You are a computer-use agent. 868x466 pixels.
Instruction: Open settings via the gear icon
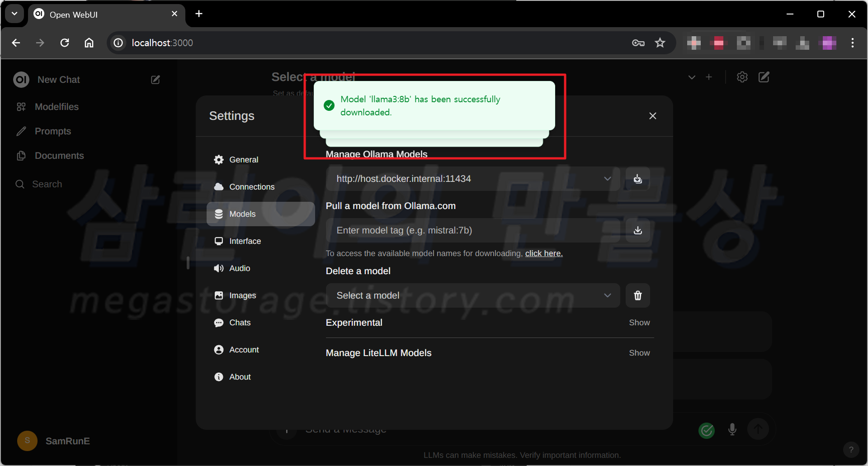click(x=742, y=77)
